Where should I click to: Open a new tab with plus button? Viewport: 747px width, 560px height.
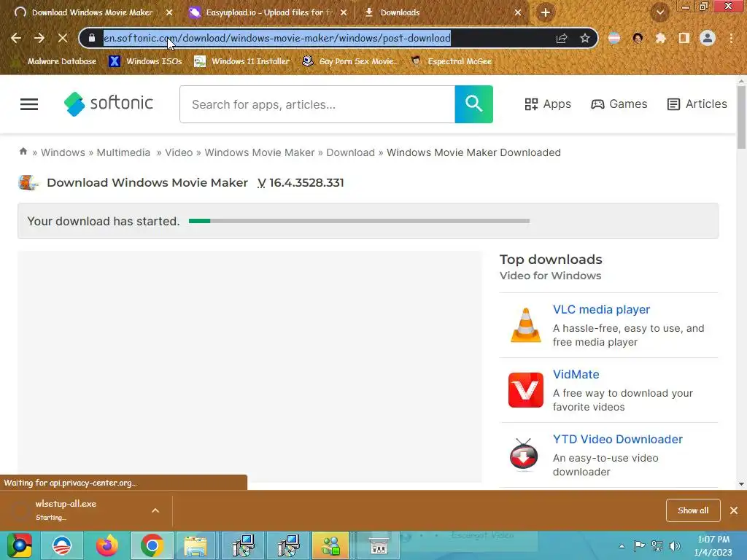(x=546, y=12)
